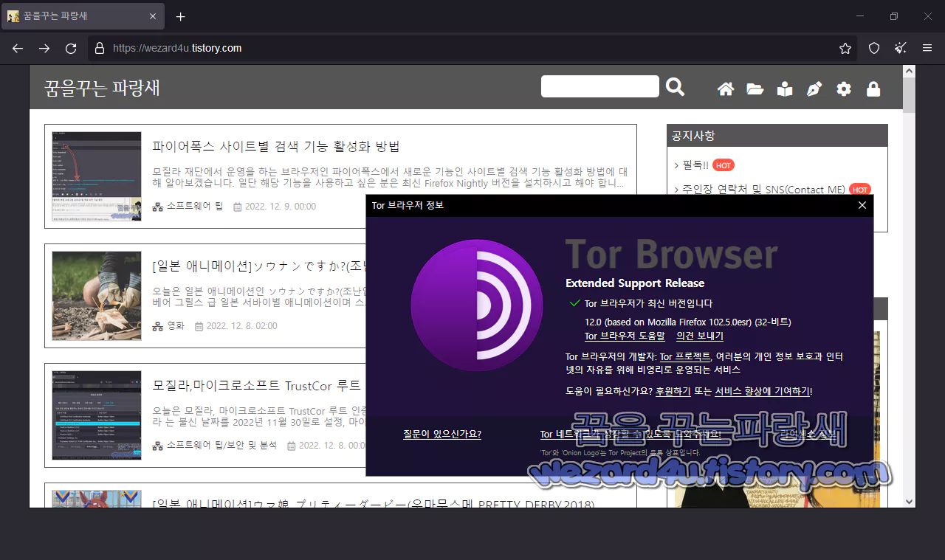Open post 파이어폭스 사이트별 검색 기능 활성화 방법

pos(275,146)
